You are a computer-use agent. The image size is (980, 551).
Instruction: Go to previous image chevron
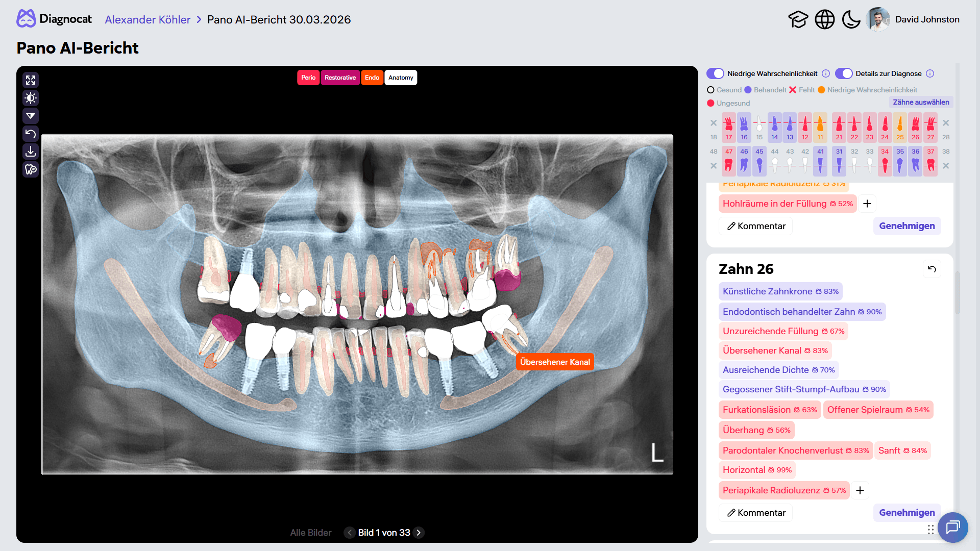[350, 533]
